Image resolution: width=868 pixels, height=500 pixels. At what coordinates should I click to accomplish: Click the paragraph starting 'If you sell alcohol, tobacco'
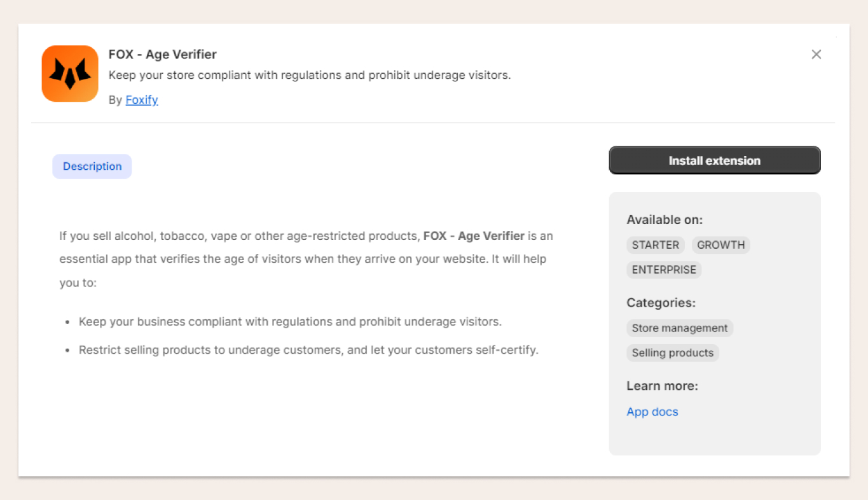307,259
